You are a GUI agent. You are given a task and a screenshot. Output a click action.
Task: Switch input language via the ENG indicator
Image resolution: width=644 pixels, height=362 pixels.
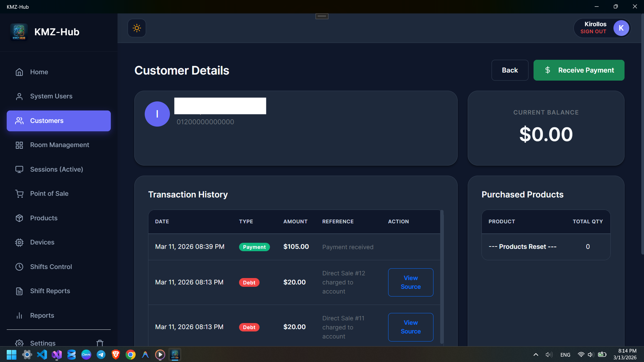565,355
